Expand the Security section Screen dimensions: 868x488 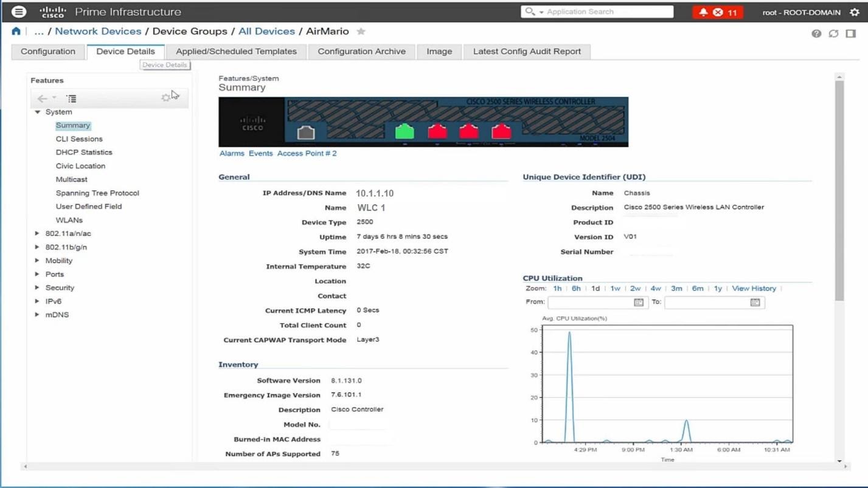point(37,287)
